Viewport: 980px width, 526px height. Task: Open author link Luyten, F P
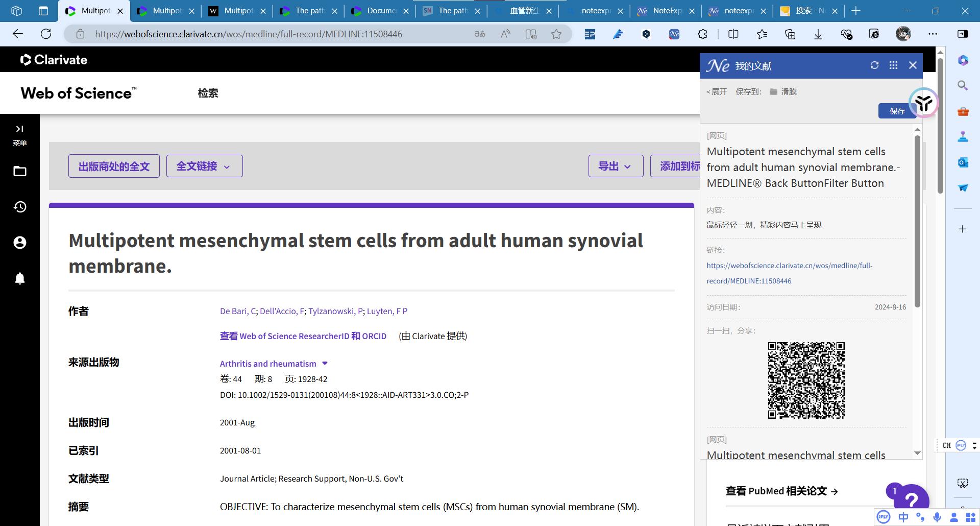[387, 311]
